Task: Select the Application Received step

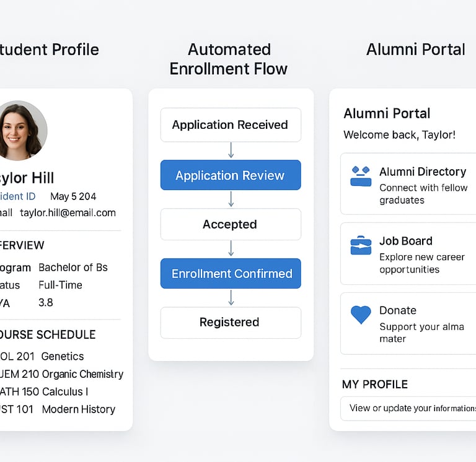Action: 231,125
